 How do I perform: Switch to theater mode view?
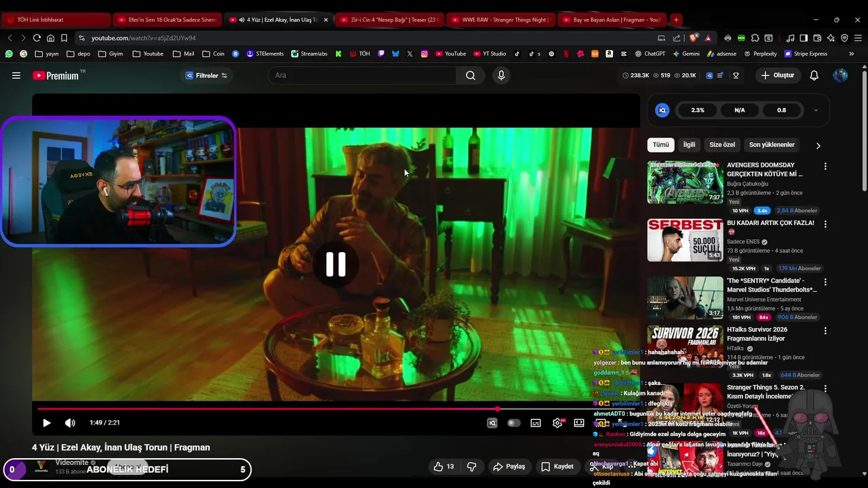tap(579, 423)
